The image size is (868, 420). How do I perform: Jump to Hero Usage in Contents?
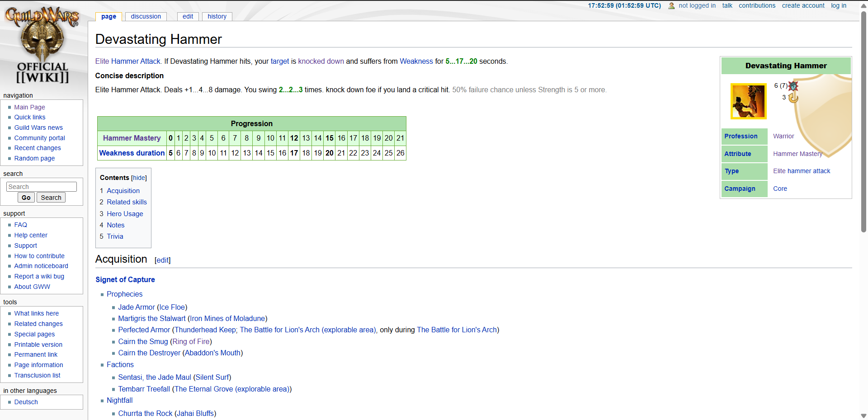[x=125, y=214]
